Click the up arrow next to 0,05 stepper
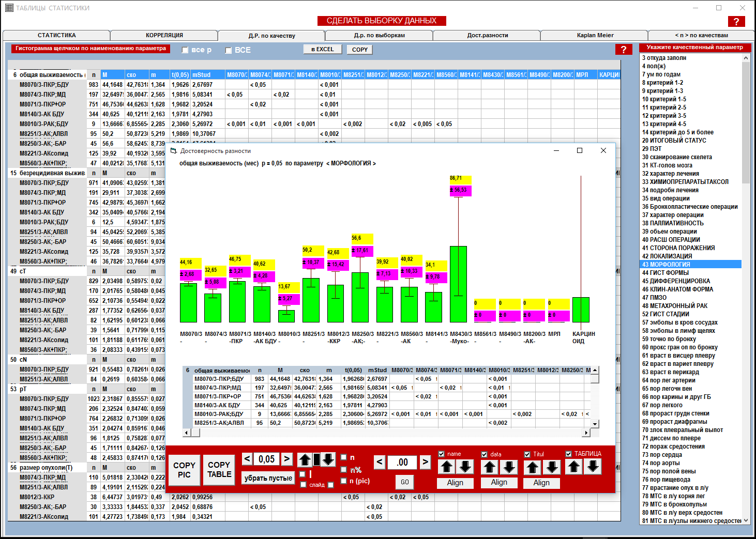 pyautogui.click(x=305, y=459)
